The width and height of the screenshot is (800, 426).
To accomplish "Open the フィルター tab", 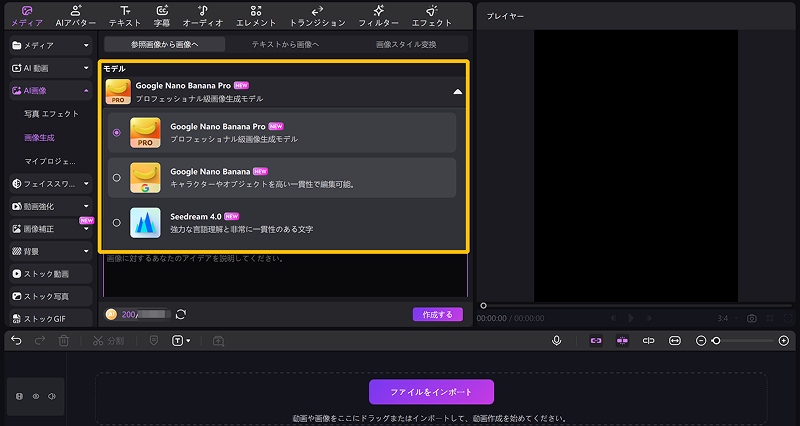I will 378,16.
